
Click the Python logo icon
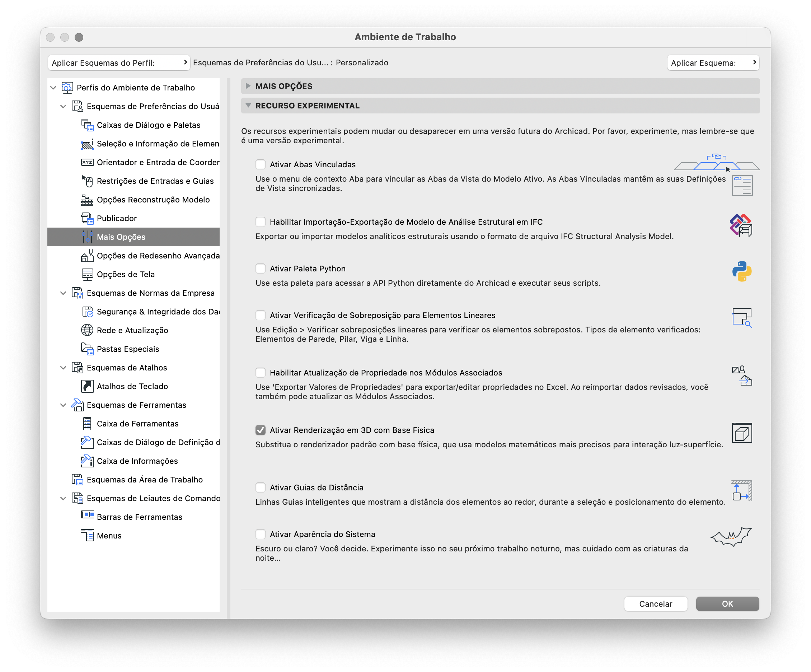click(x=741, y=271)
